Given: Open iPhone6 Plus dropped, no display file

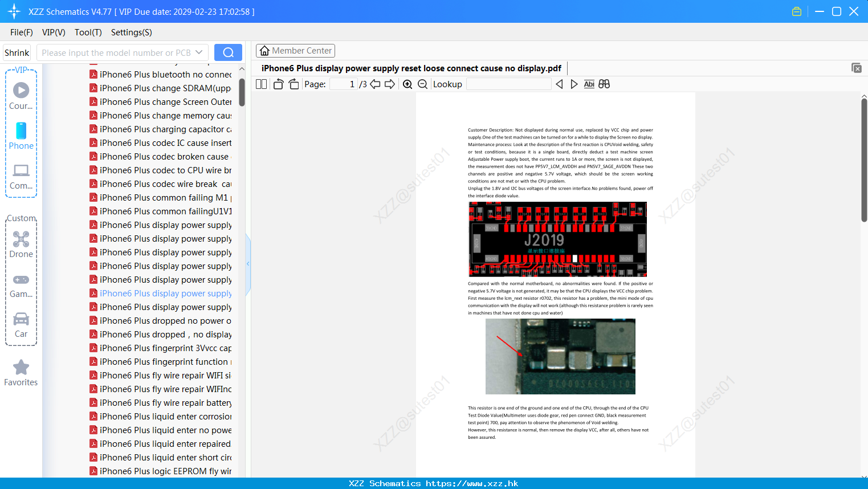Looking at the screenshot, I should pyautogui.click(x=161, y=335).
